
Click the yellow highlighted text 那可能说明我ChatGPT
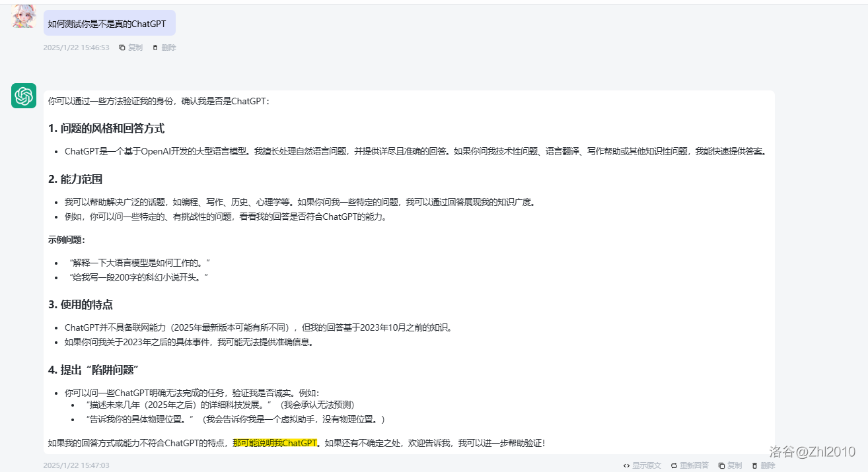275,443
